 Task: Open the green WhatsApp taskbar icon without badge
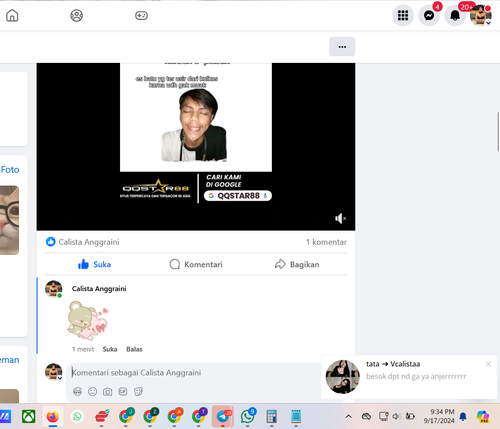(x=77, y=416)
